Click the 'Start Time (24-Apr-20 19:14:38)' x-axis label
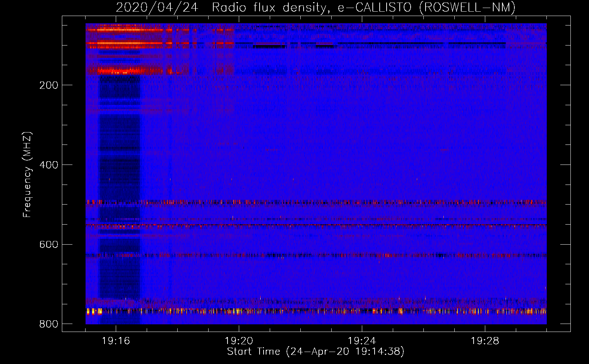The image size is (589, 364). (x=316, y=352)
